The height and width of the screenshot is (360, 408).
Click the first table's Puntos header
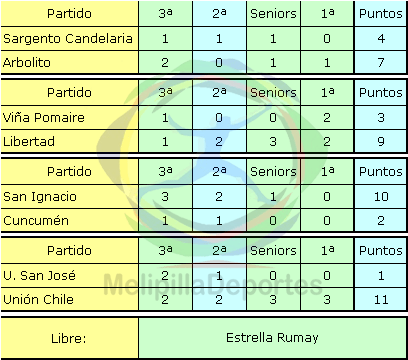pyautogui.click(x=381, y=13)
